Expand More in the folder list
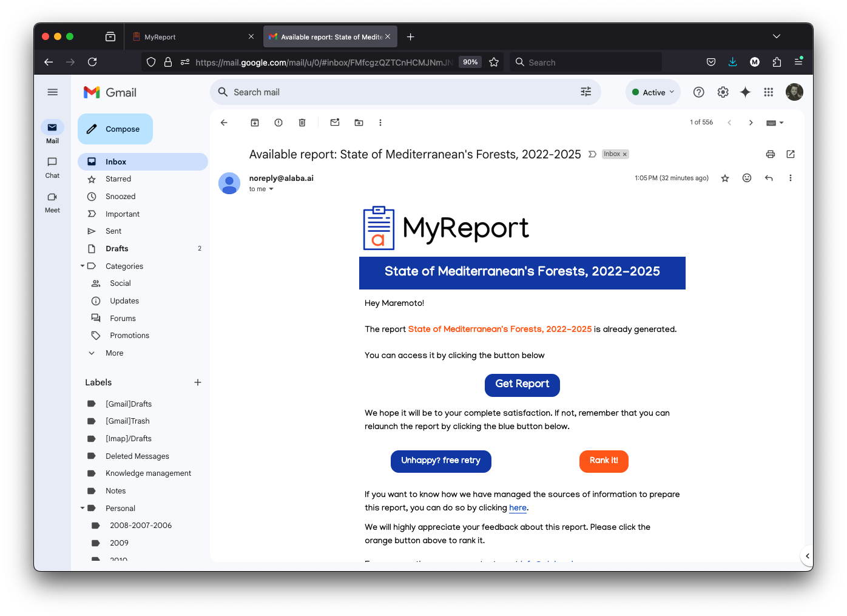This screenshot has height=616, width=847. 114,353
